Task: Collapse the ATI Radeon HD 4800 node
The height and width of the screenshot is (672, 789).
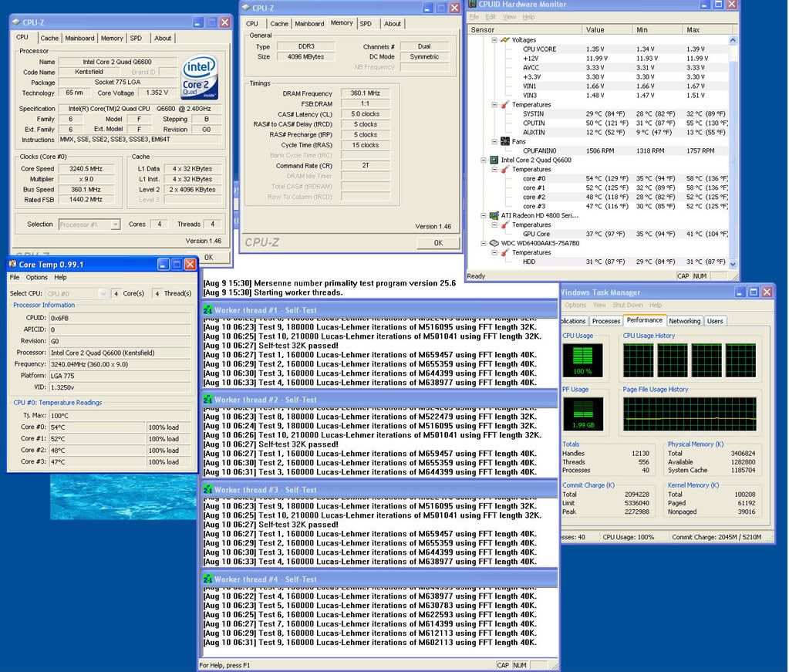Action: click(x=484, y=215)
